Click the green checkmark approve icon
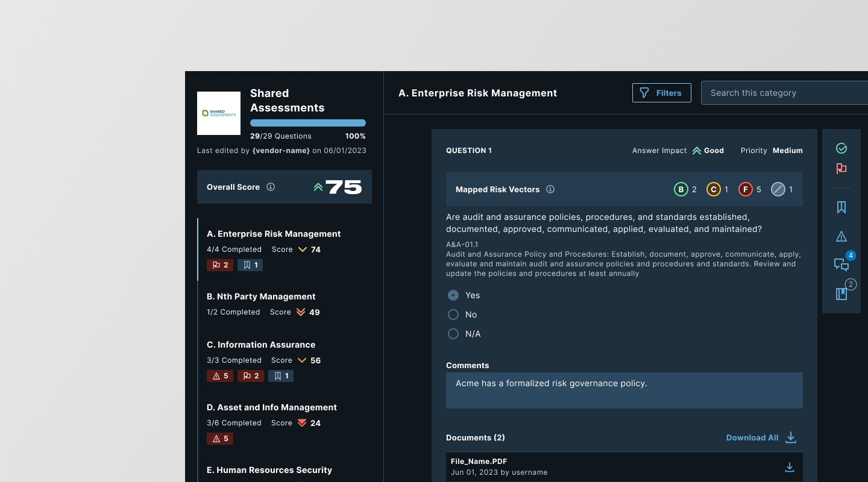The height and width of the screenshot is (482, 868). click(841, 148)
